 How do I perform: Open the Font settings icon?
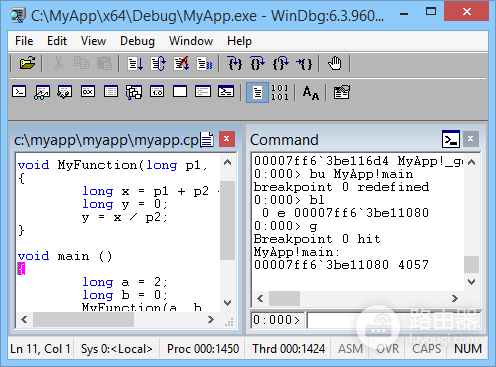(x=311, y=92)
